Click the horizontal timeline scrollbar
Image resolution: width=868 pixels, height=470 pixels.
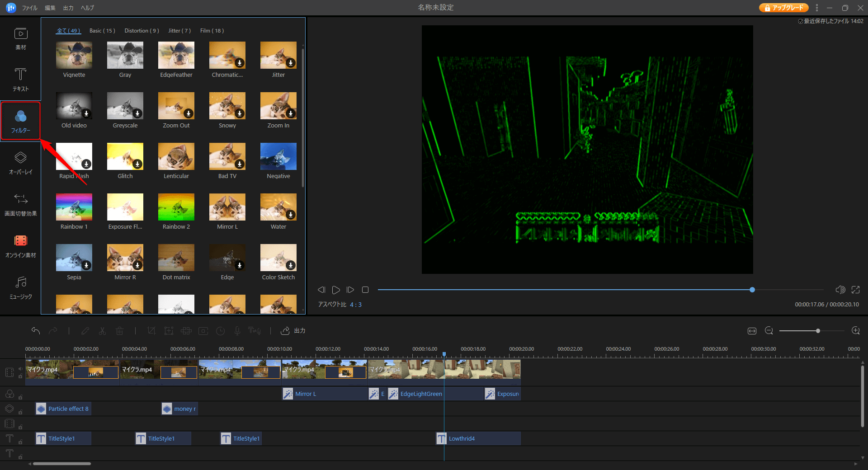62,464
